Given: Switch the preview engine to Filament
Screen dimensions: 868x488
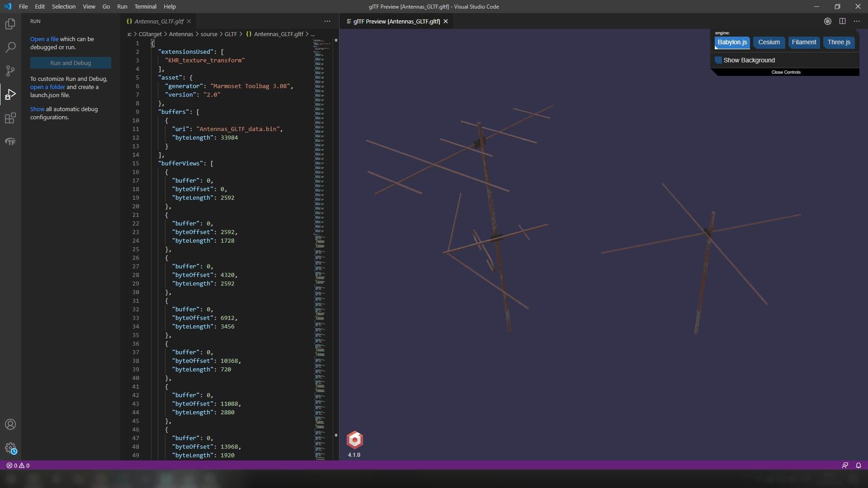Looking at the screenshot, I should point(804,42).
